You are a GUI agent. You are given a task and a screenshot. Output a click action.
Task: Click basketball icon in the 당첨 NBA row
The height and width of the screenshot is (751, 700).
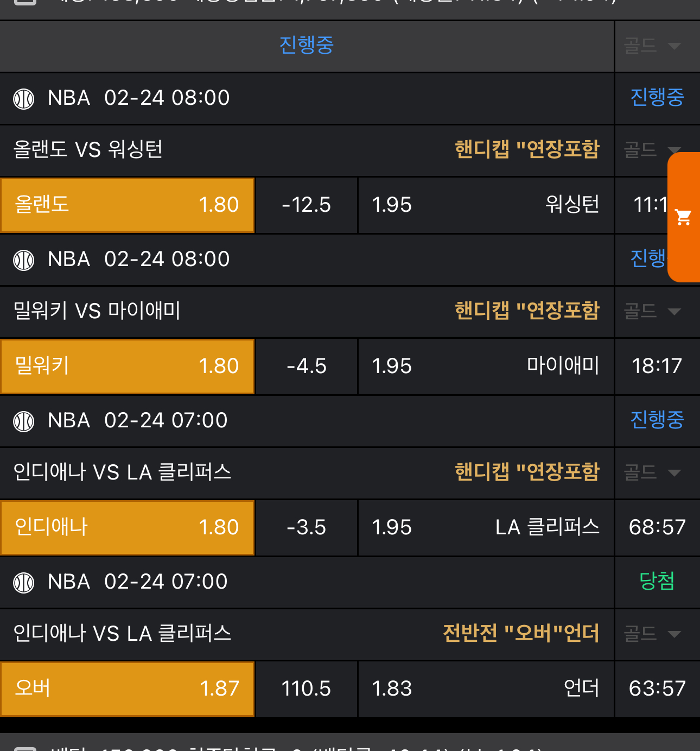click(x=24, y=583)
